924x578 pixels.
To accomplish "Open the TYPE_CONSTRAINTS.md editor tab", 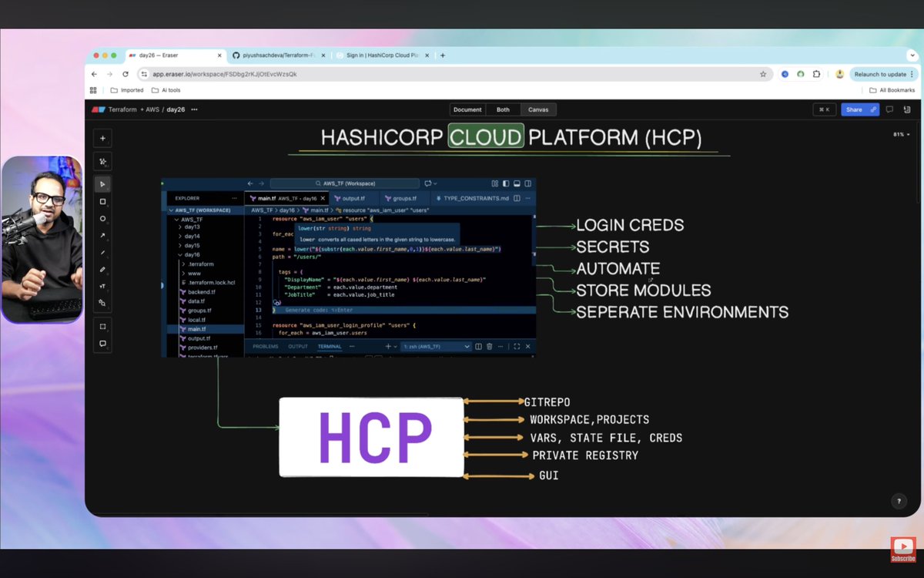I will [471, 198].
